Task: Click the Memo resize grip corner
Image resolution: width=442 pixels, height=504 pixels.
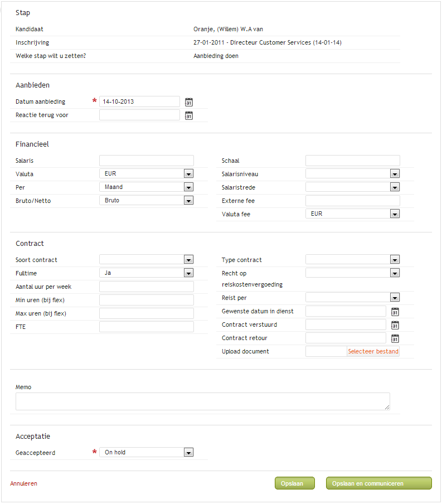Action: pos(387,407)
